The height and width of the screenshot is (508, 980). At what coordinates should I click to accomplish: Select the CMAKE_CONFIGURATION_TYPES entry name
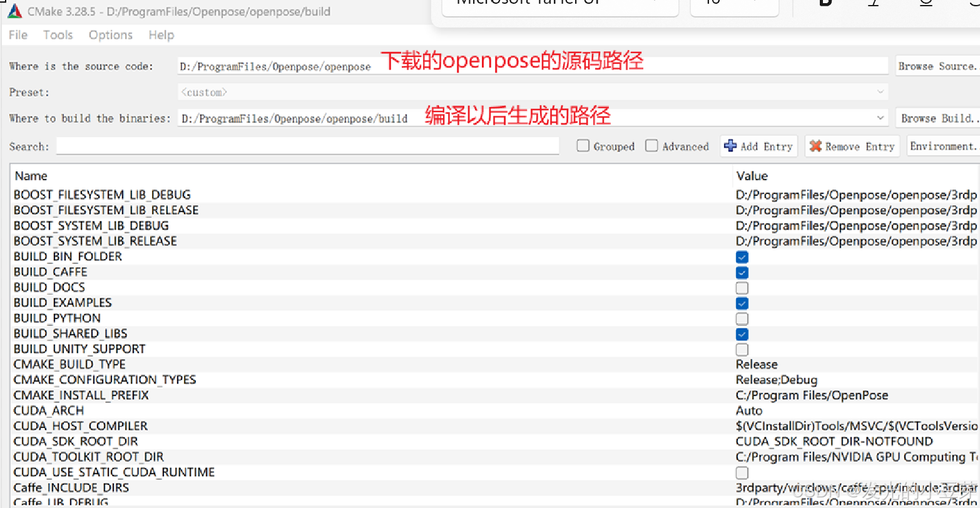pos(105,380)
